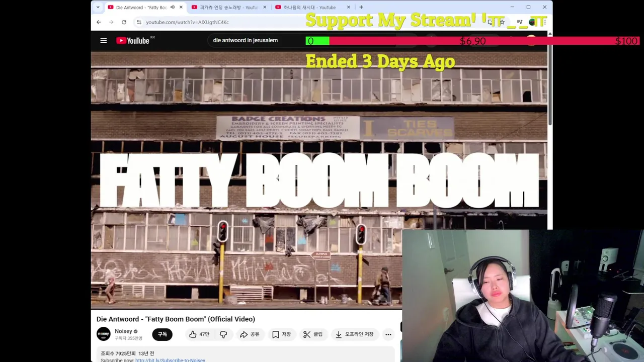644x362 pixels.
Task: Save video to playlist with 저장
Action: pos(281,334)
